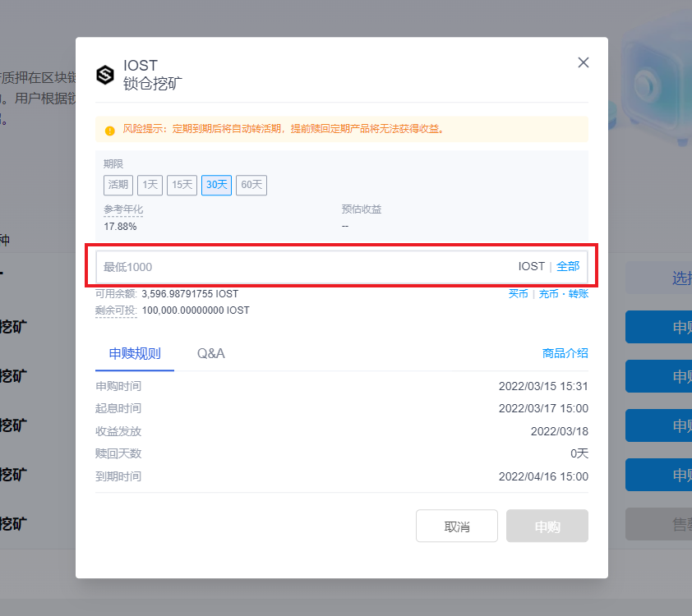
Task: Click remaining quota 100,000.00000000 IOST
Action: point(196,310)
